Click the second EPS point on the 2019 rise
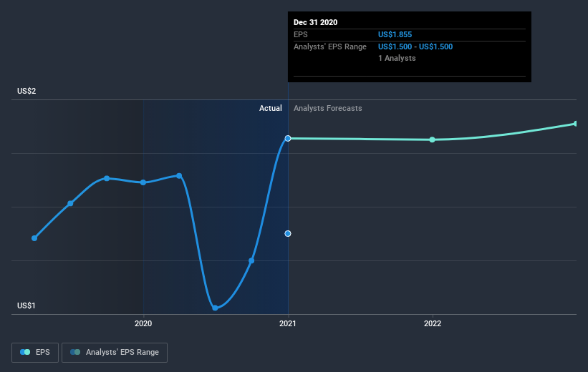The image size is (588, 372). pyautogui.click(x=70, y=203)
